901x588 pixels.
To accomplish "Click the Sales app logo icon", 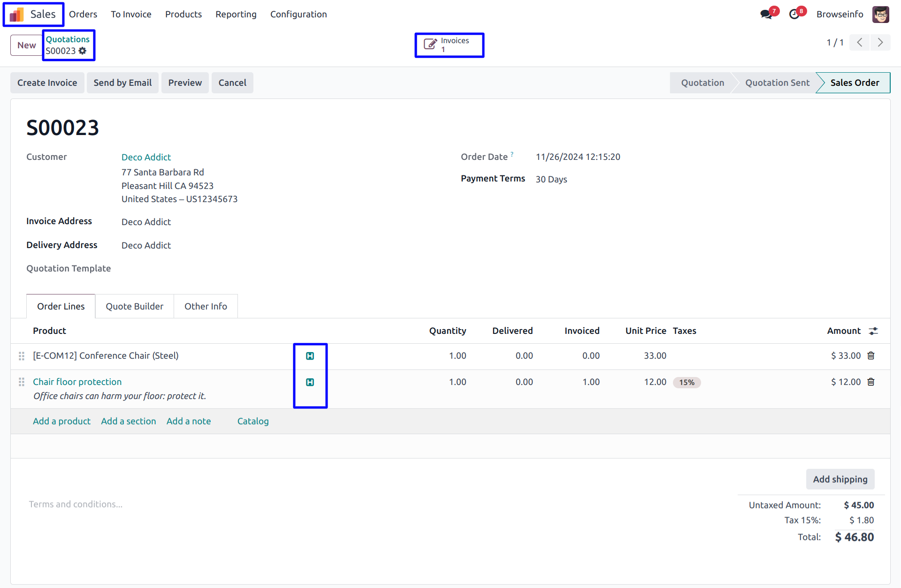I will (17, 15).
